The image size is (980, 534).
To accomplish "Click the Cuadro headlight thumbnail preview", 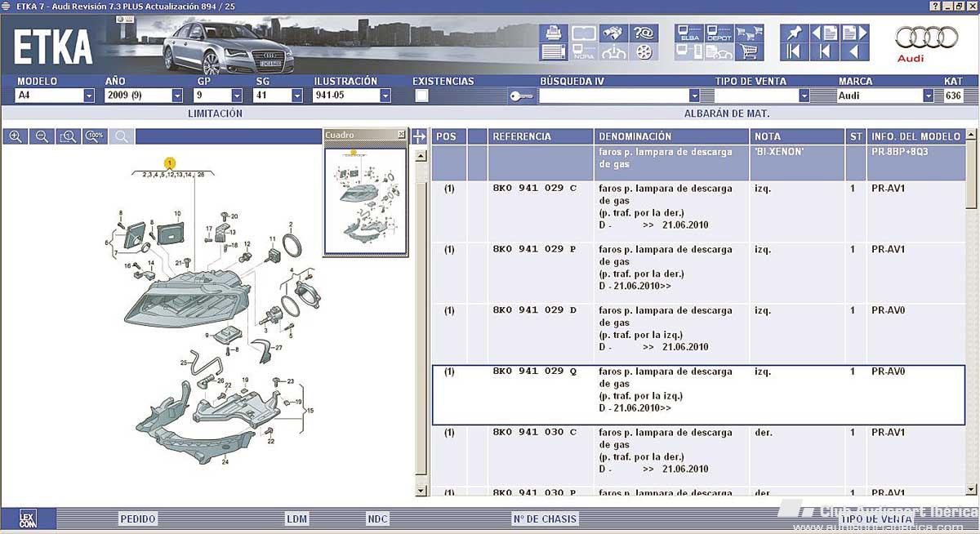I will coord(366,200).
